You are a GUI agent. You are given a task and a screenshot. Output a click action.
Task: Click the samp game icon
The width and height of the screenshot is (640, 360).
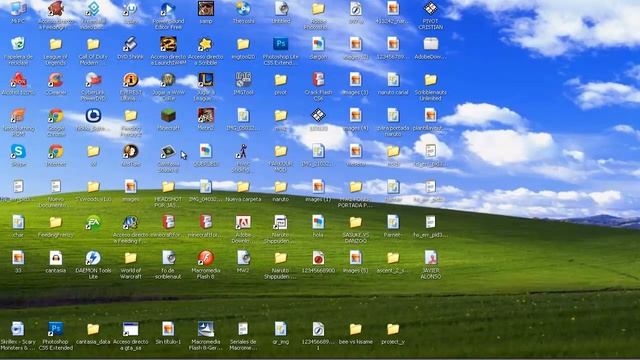pyautogui.click(x=206, y=8)
